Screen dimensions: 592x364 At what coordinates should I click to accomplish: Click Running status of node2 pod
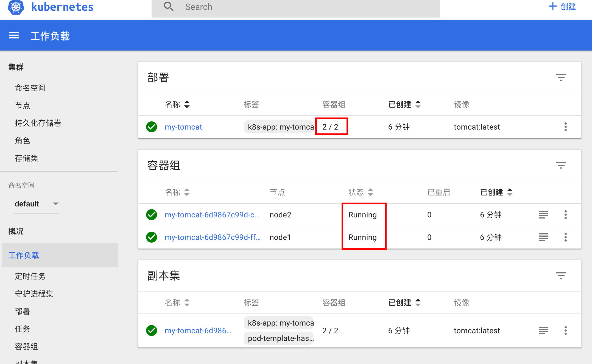[362, 215]
